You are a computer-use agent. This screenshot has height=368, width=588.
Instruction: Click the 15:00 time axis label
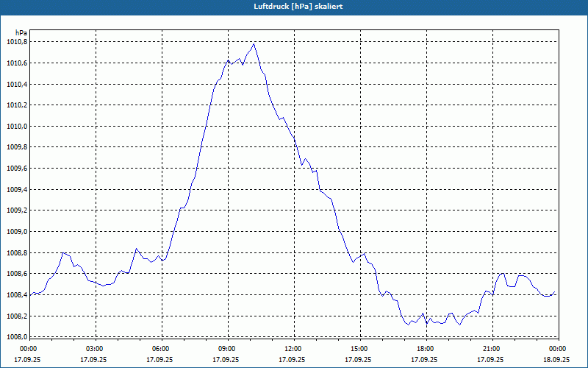[x=360, y=349]
